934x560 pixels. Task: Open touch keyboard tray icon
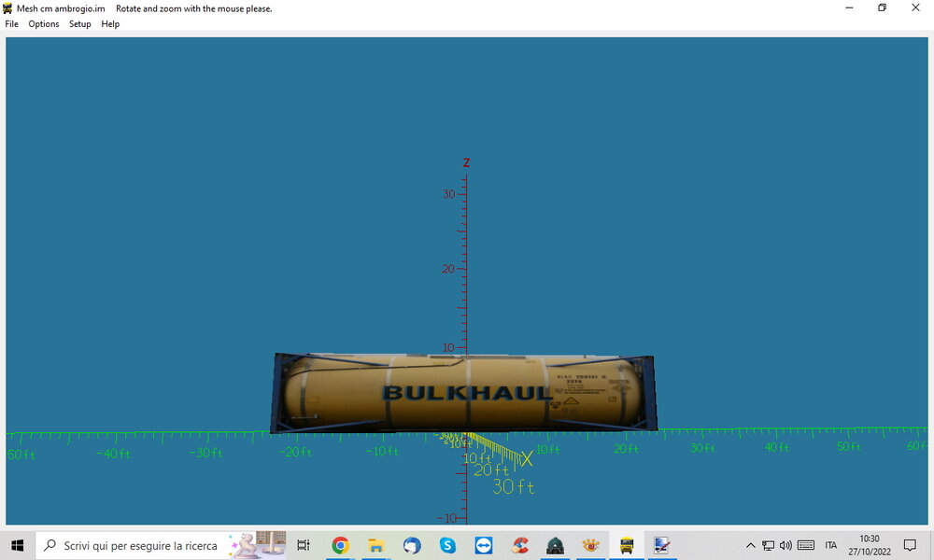(x=806, y=545)
